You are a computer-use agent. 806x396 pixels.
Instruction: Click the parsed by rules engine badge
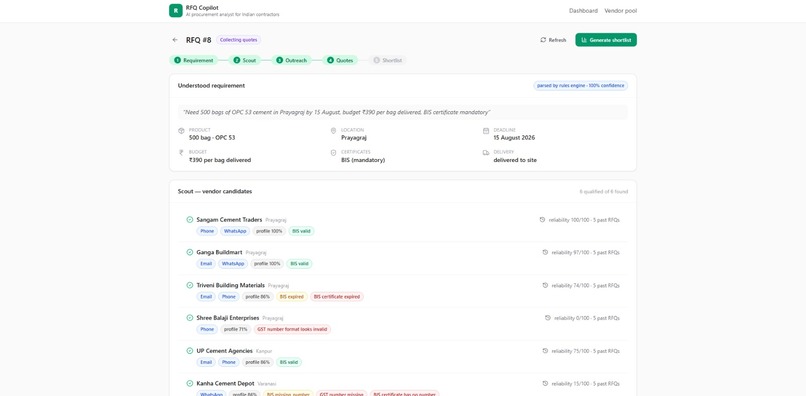[580, 85]
